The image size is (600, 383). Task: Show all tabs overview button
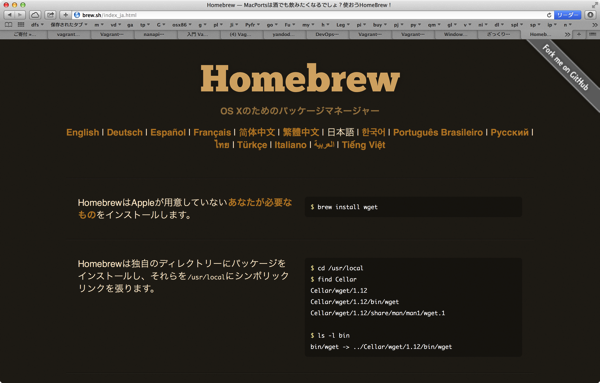pos(592,34)
